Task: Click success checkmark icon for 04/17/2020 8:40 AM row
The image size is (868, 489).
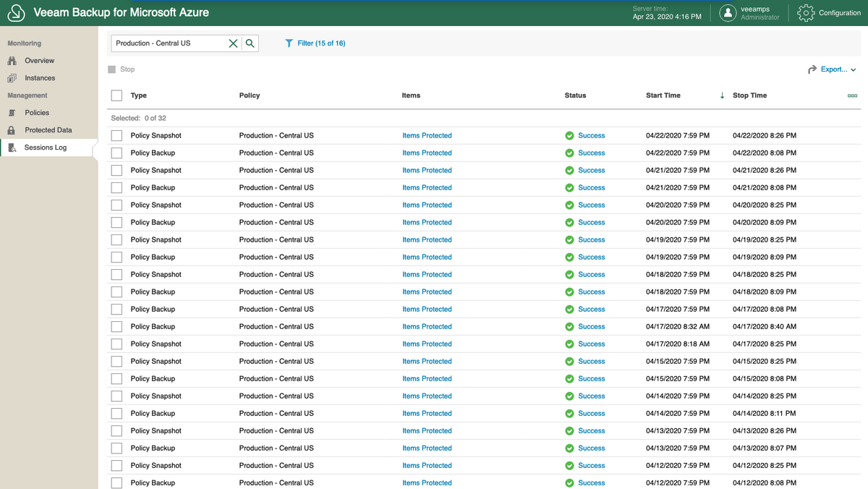Action: pyautogui.click(x=569, y=326)
